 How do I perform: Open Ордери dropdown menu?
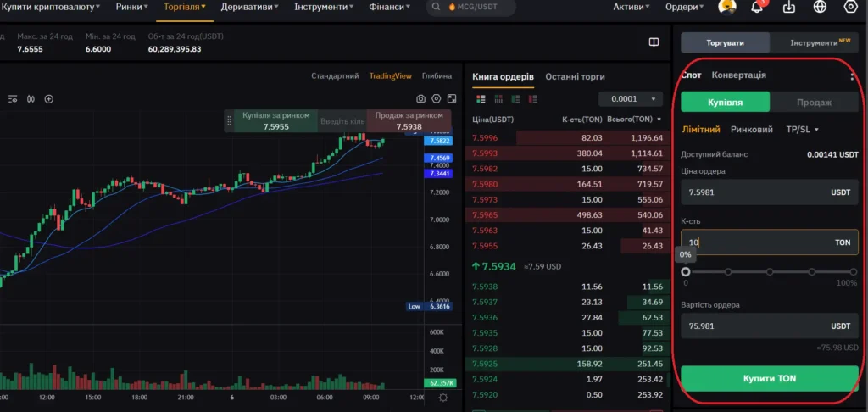tap(685, 7)
